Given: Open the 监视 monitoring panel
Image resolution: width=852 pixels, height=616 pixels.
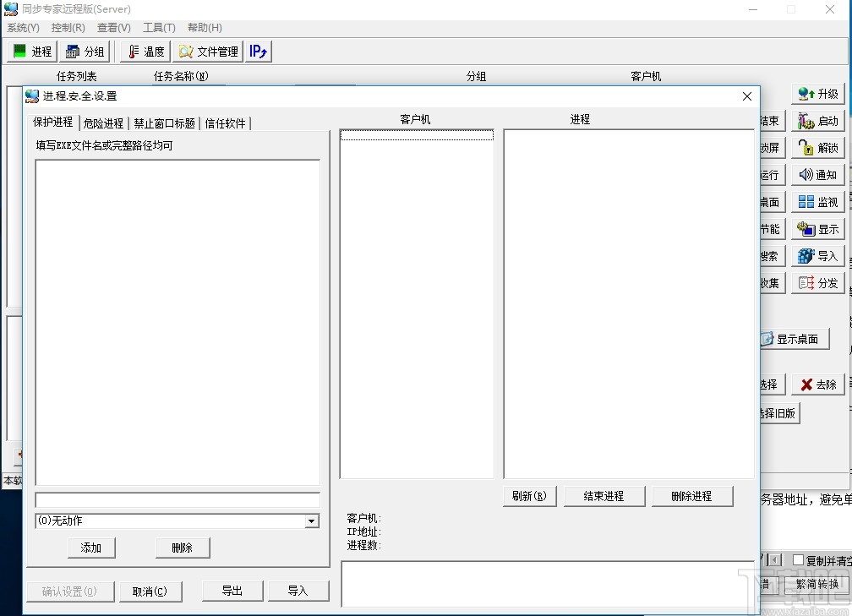Looking at the screenshot, I should coord(816,201).
